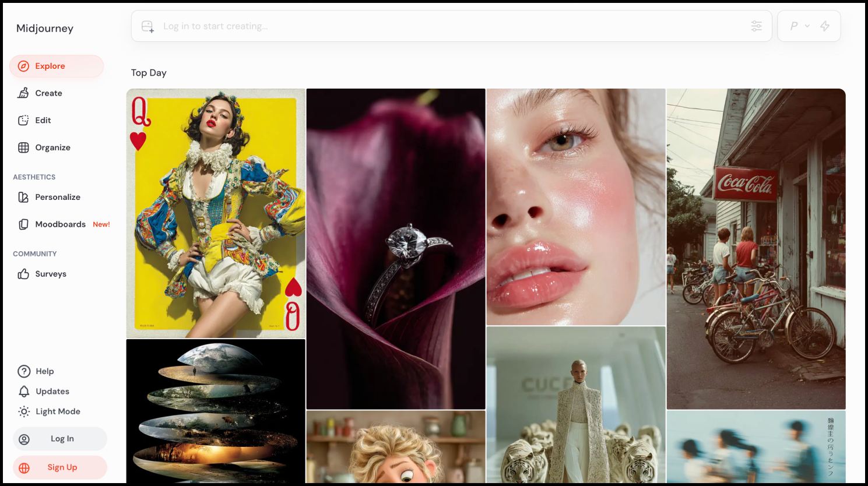Viewport: 868px width, 486px height.
Task: Open the Queen of Hearts image
Action: [x=216, y=213]
